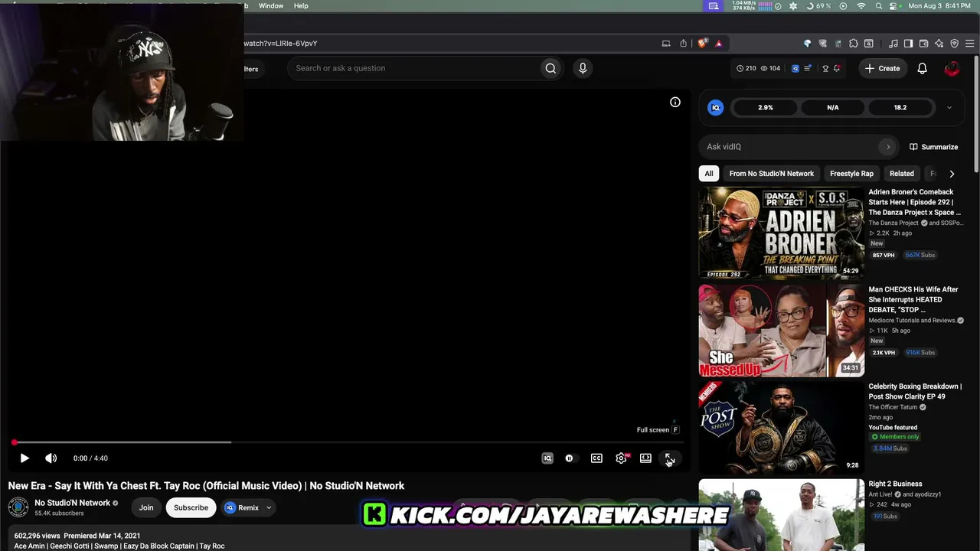The image size is (980, 551).
Task: Open No Studio'N Network channel name
Action: tap(72, 503)
